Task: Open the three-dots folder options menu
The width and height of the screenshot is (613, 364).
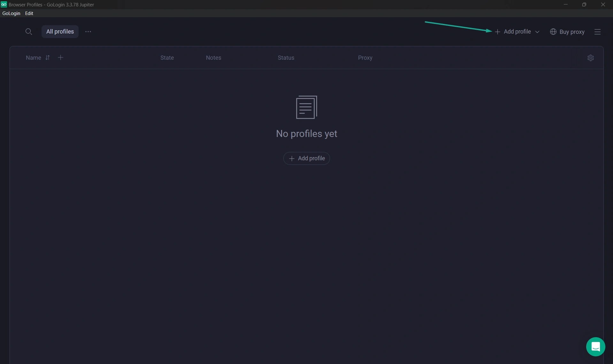Action: pos(88,32)
